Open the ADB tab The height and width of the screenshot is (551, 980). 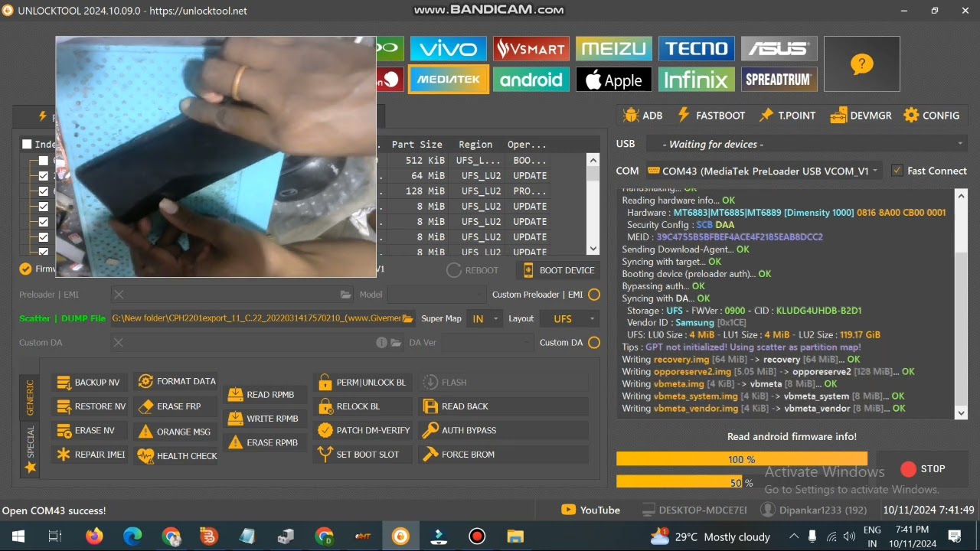643,116
